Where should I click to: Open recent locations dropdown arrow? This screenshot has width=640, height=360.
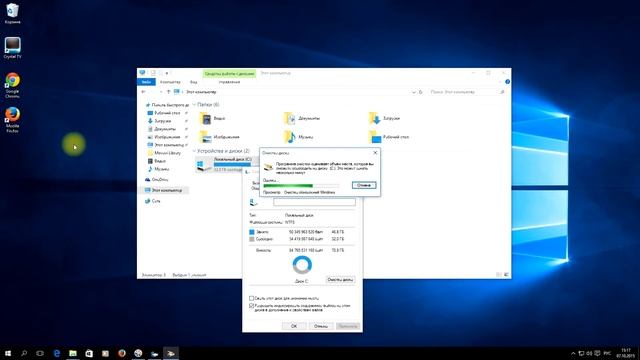(161, 92)
